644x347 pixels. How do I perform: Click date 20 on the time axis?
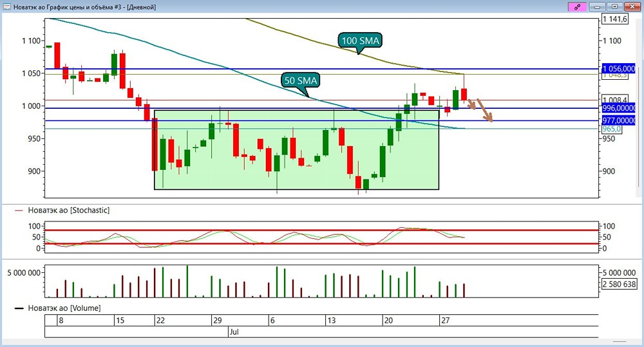tap(388, 321)
